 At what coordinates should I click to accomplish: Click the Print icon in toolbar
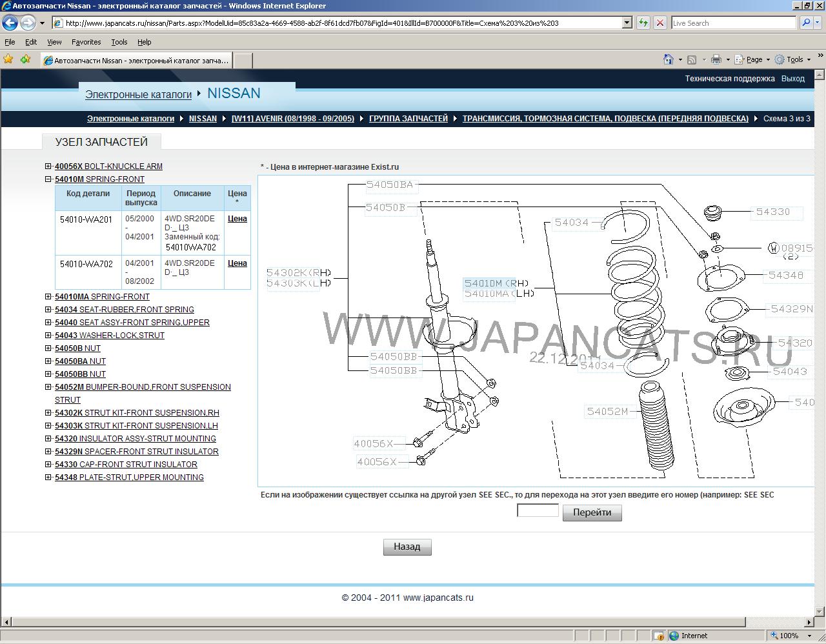coord(716,59)
